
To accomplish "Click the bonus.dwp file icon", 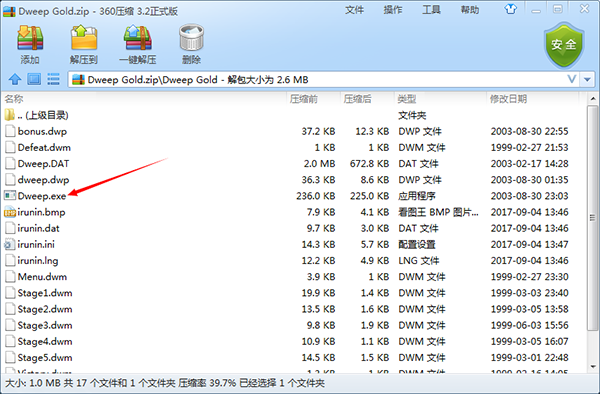I will click(10, 131).
